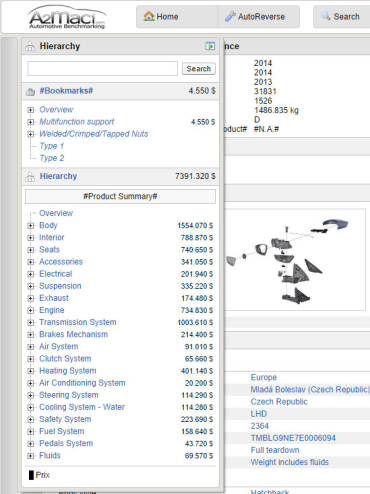This screenshot has width=370, height=494.
Task: Open the AutoReverse menu tab
Action: [x=259, y=16]
